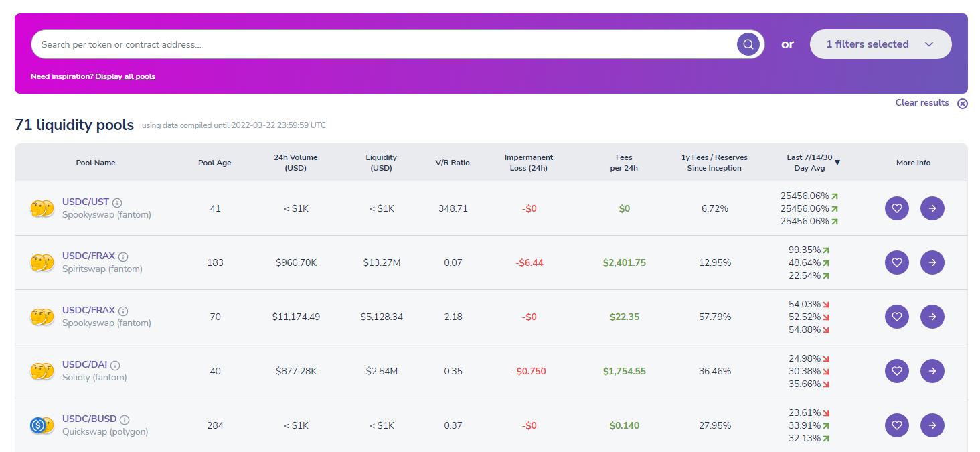Open USDC/FRAX Spookyswap pool details arrow
The width and height of the screenshot is (980, 452).
pyautogui.click(x=932, y=317)
